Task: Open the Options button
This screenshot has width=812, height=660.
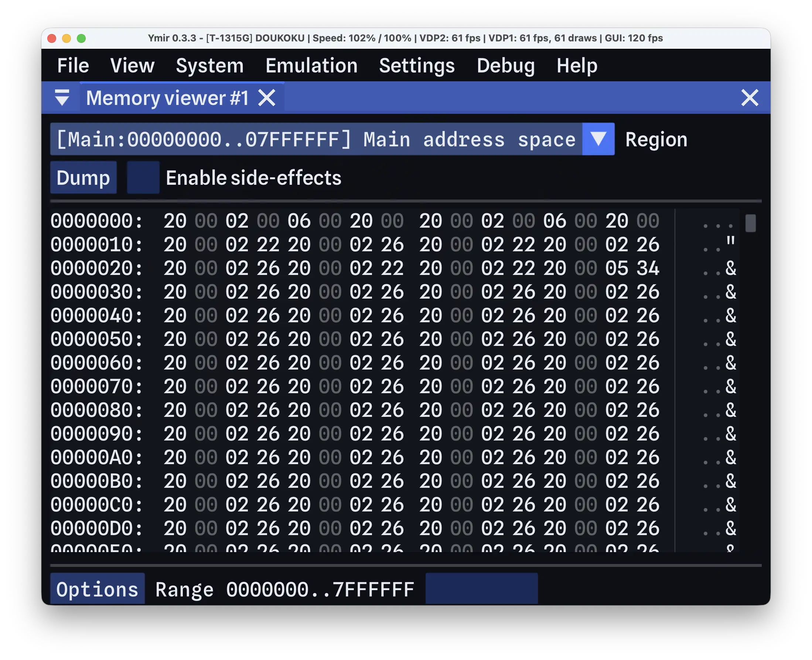Action: (x=97, y=589)
